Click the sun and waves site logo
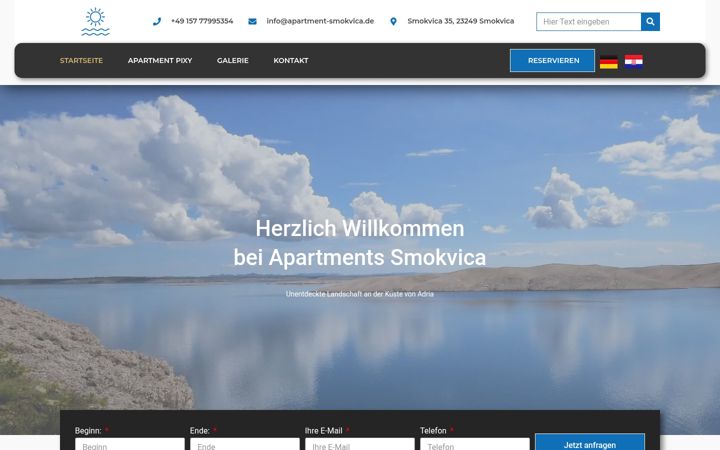720x450 pixels. [x=96, y=22]
